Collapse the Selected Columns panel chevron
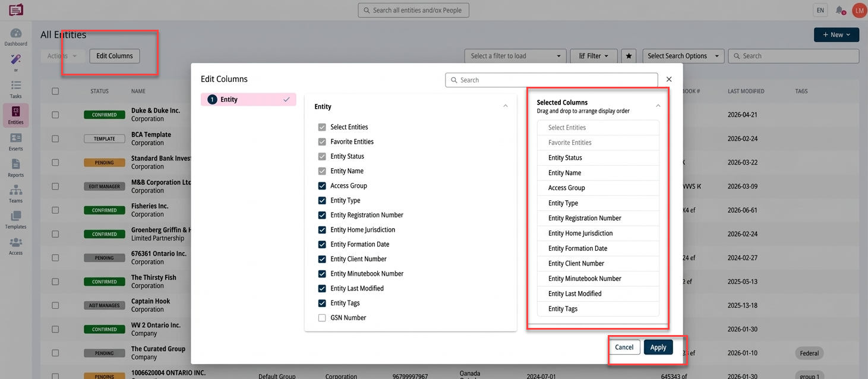 [x=658, y=106]
